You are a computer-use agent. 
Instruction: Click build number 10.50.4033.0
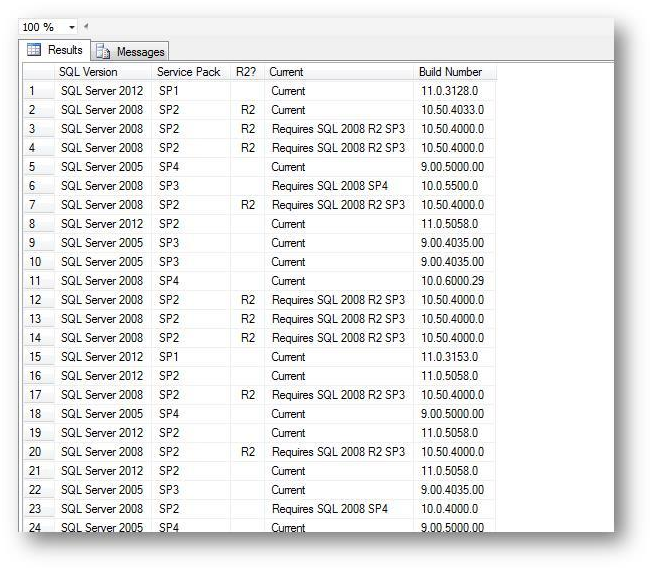click(x=452, y=110)
